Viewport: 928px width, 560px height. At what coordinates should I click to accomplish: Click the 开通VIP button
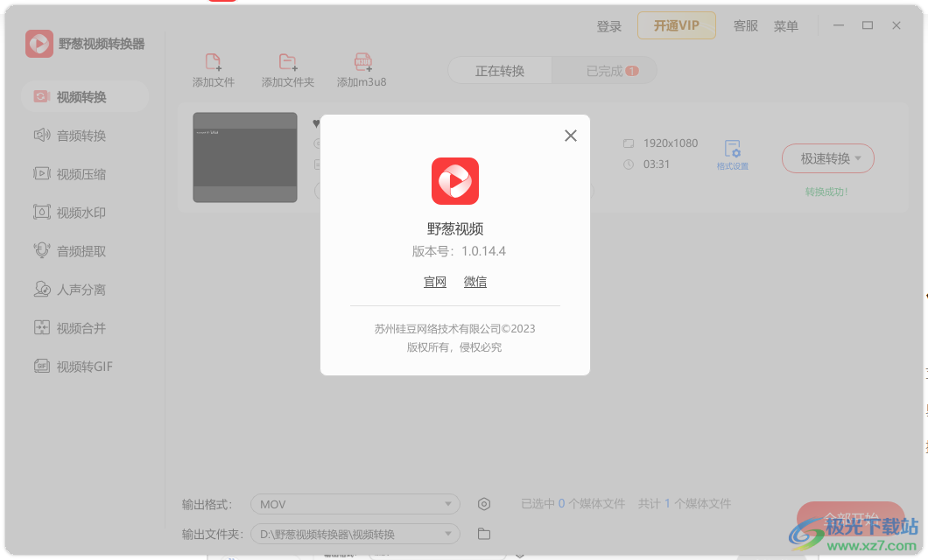[x=677, y=25]
